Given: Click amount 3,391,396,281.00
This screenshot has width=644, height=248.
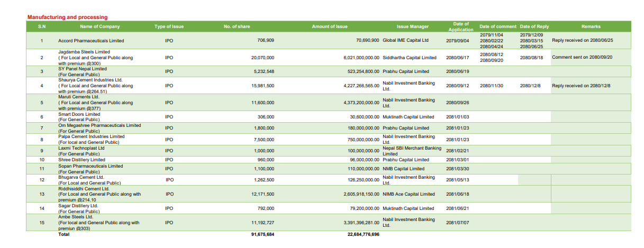Looking at the screenshot, I should (x=361, y=223).
